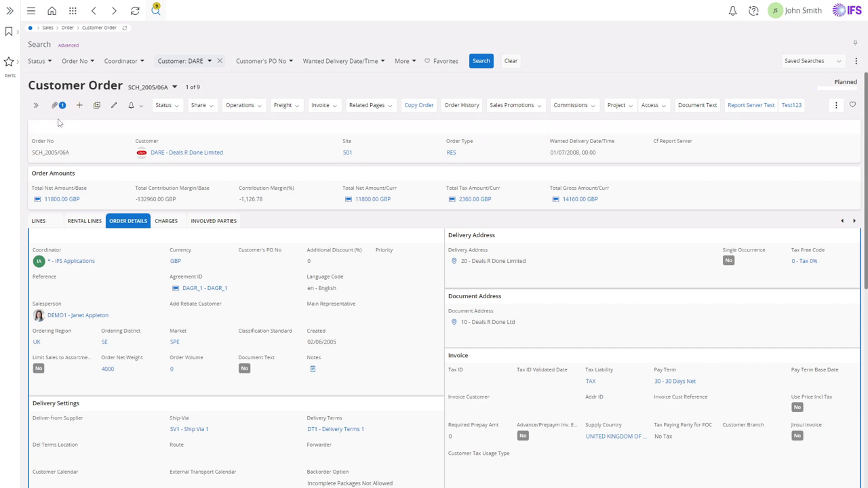Navigate back with the left arrow
This screenshot has height=488, width=868.
tap(94, 11)
